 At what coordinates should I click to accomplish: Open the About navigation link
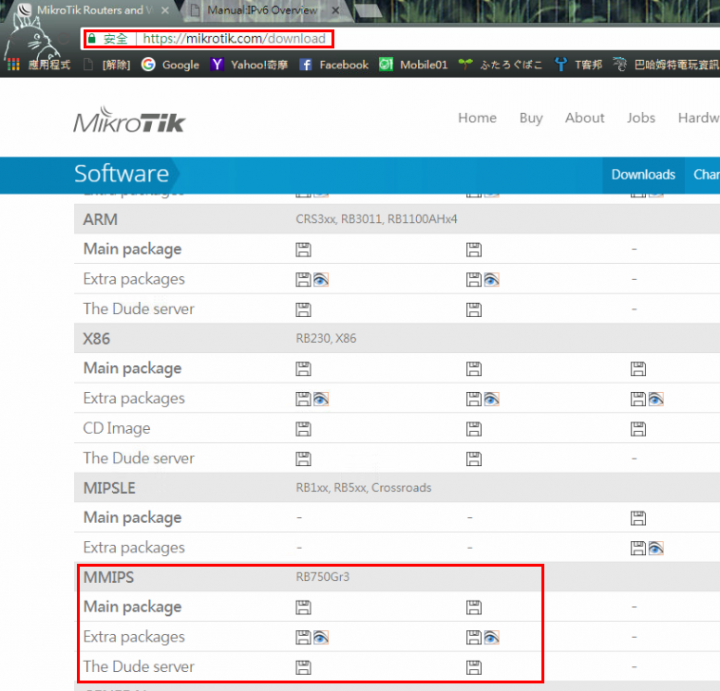(585, 118)
